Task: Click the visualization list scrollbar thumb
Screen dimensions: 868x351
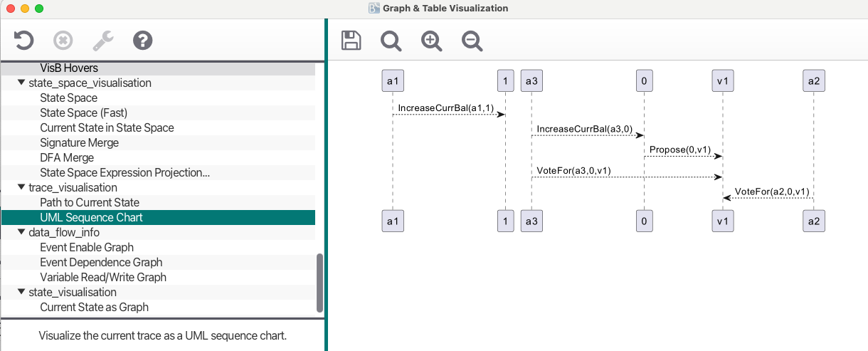Action: 319,282
